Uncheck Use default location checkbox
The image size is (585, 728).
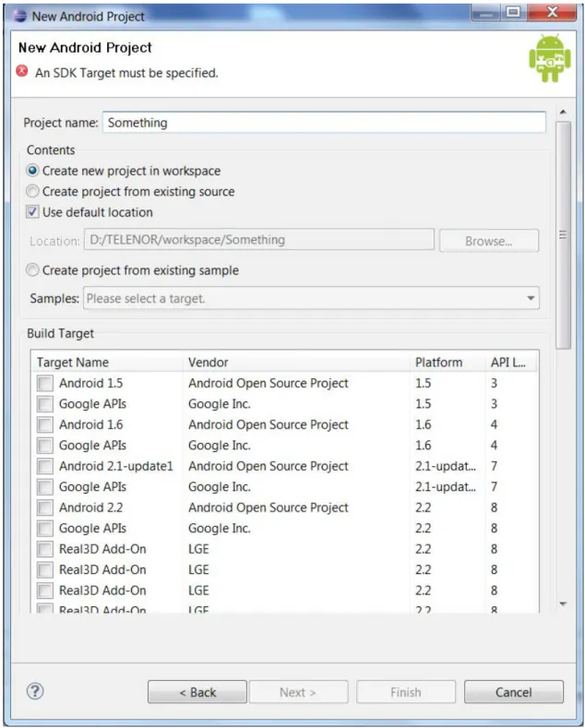[32, 212]
